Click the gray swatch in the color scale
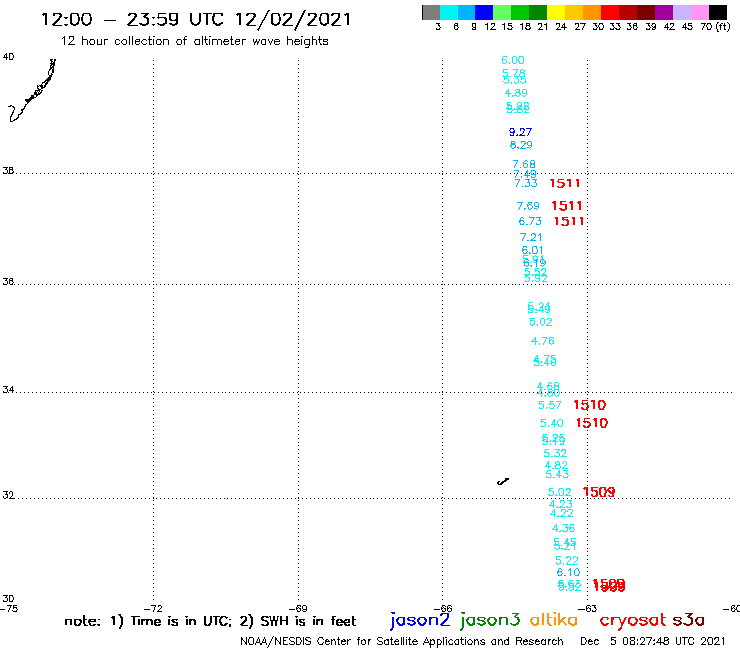The height and width of the screenshot is (650, 740). [431, 12]
